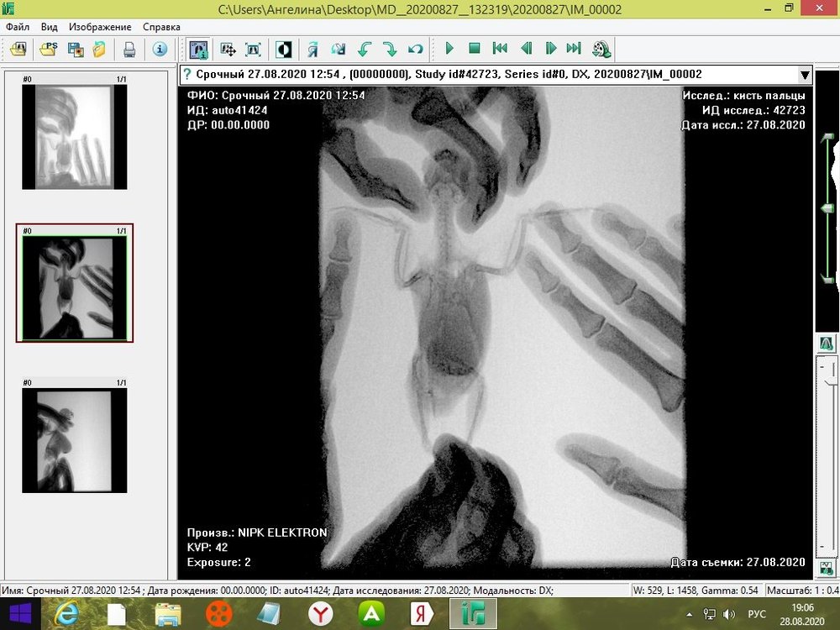Expand the study series dropdown arrow
840x630 pixels.
pyautogui.click(x=805, y=75)
